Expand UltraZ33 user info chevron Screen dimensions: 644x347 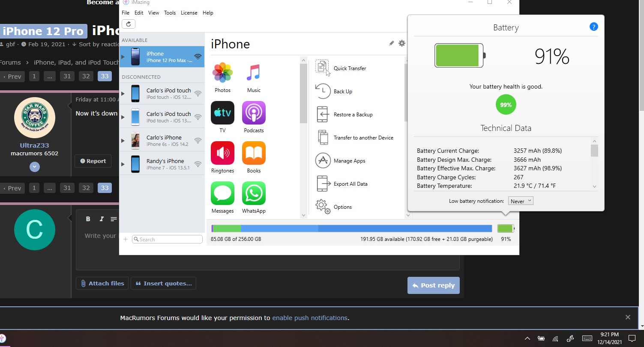pos(35,167)
